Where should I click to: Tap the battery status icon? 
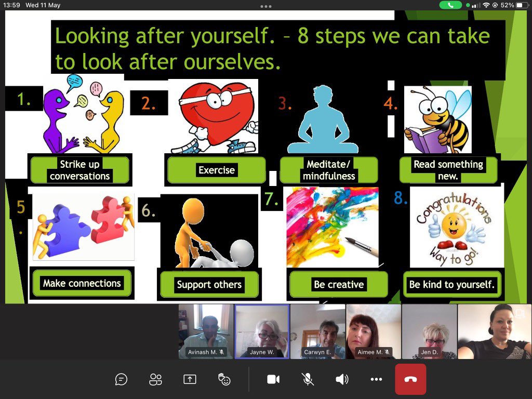[522, 5]
